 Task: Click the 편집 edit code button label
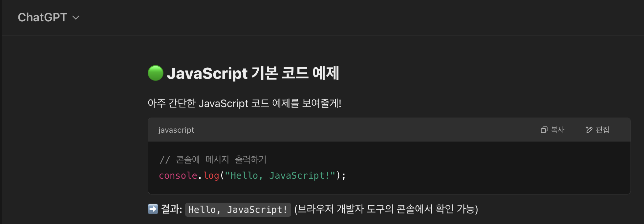603,130
